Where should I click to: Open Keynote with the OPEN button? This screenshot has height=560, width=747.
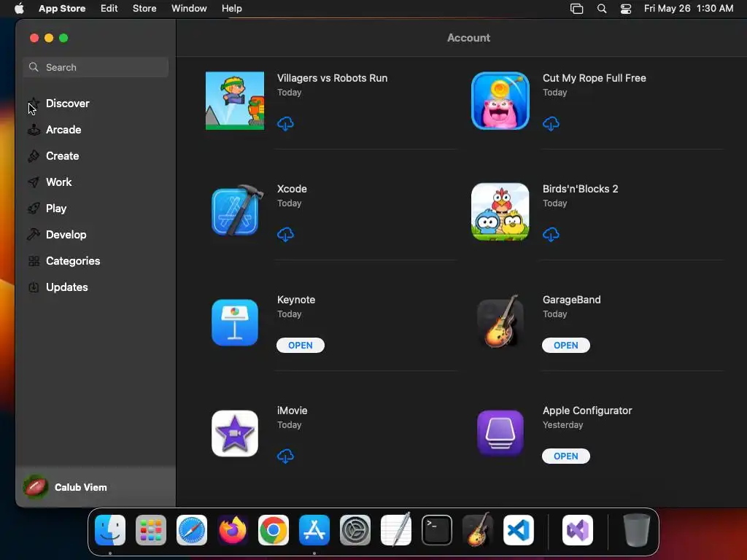pyautogui.click(x=300, y=345)
